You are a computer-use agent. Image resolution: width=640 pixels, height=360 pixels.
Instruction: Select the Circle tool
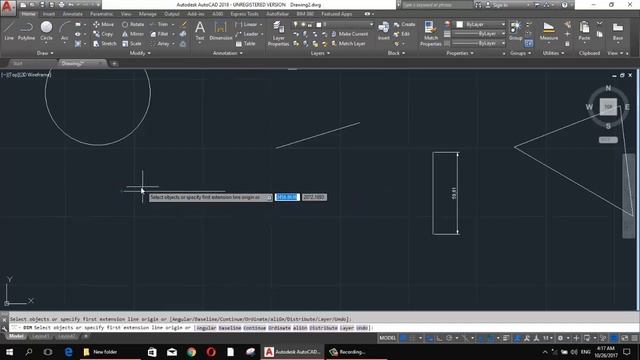tap(46, 31)
